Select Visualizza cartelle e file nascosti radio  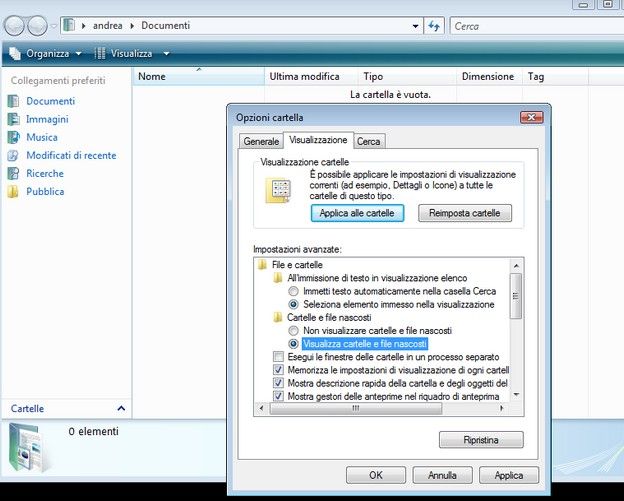293,344
